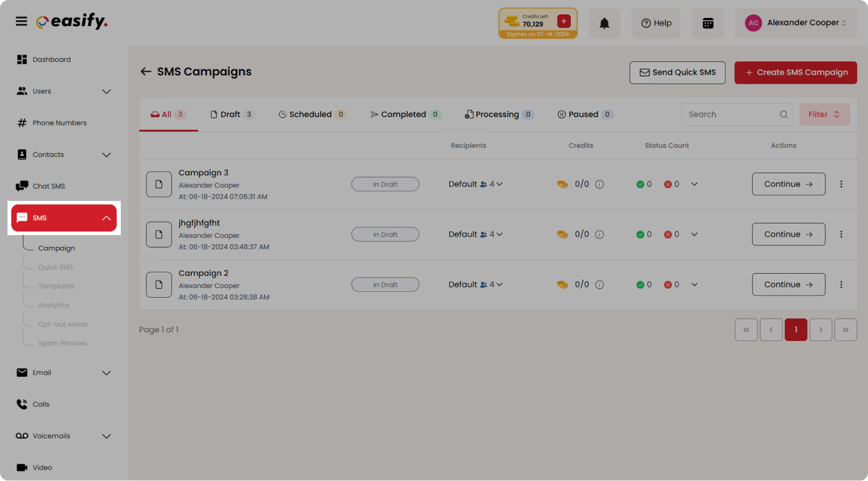Click the Create SMS Campaign button
The width and height of the screenshot is (868, 481).
796,72
